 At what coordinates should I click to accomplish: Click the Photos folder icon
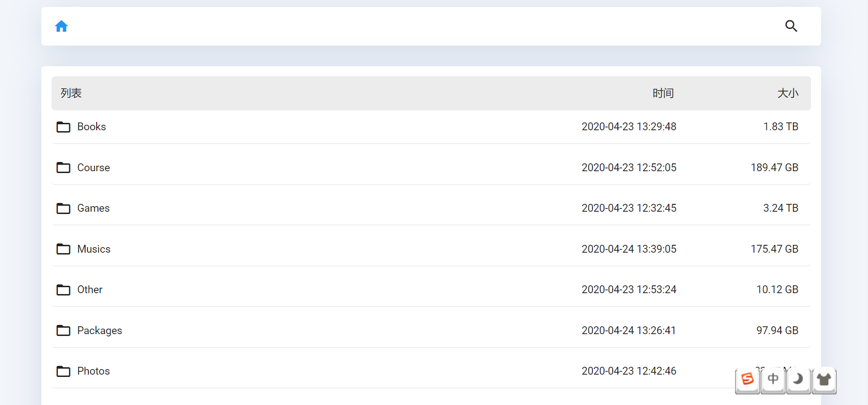point(63,371)
